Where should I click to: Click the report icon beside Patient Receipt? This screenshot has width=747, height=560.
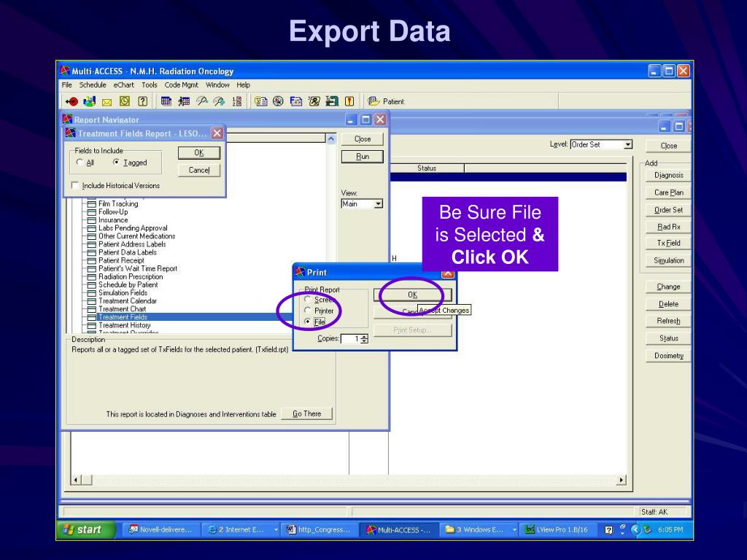(x=91, y=260)
